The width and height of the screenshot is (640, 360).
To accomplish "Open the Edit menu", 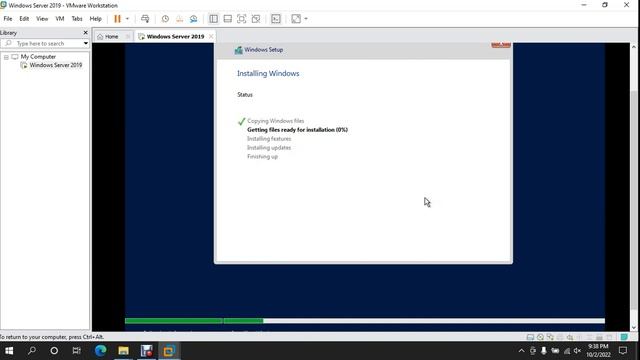I will click(x=24, y=19).
